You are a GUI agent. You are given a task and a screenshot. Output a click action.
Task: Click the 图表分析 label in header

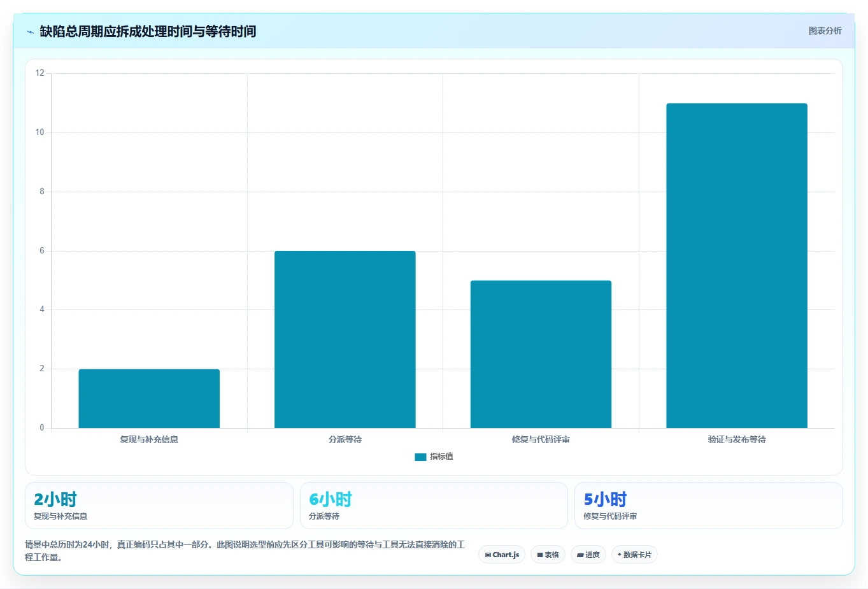[x=825, y=31]
